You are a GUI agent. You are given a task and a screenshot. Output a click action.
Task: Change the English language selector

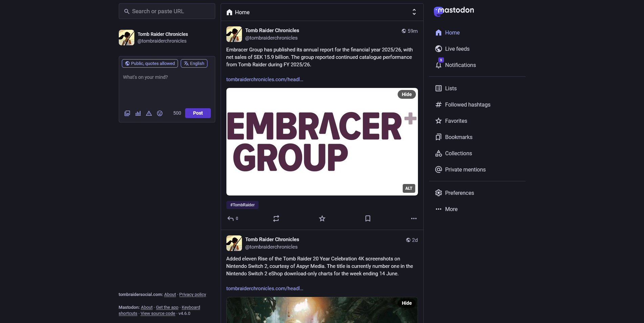[x=194, y=63]
